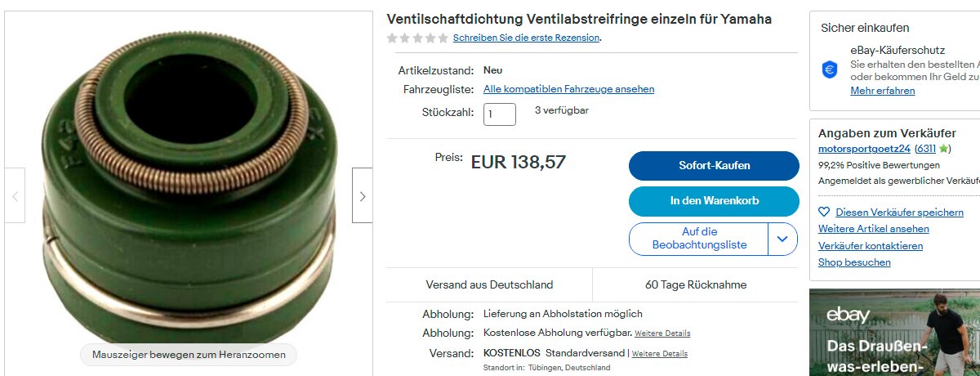Show the previous product image with left arrow
This screenshot has width=980, height=376.
click(15, 195)
